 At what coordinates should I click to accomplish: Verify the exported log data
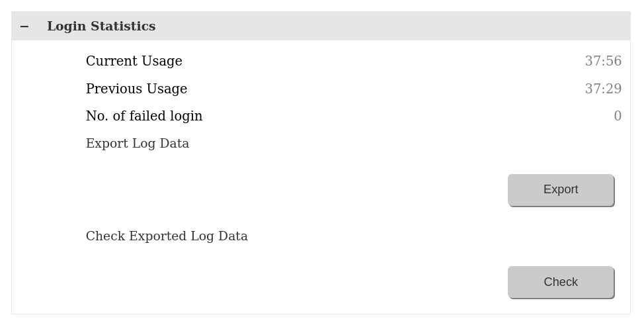pos(561,282)
